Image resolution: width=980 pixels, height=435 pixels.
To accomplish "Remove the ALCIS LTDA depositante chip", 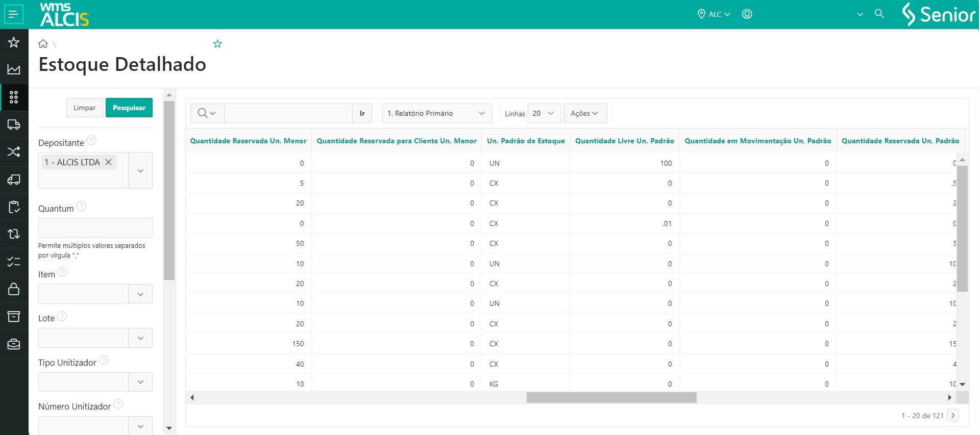I will [108, 162].
